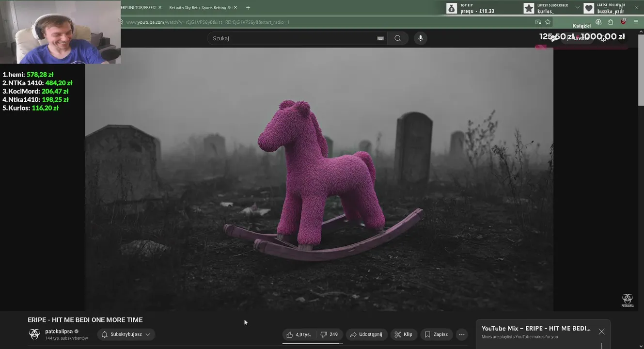Select leaderboard entry 4.Ntka1410

(35, 99)
